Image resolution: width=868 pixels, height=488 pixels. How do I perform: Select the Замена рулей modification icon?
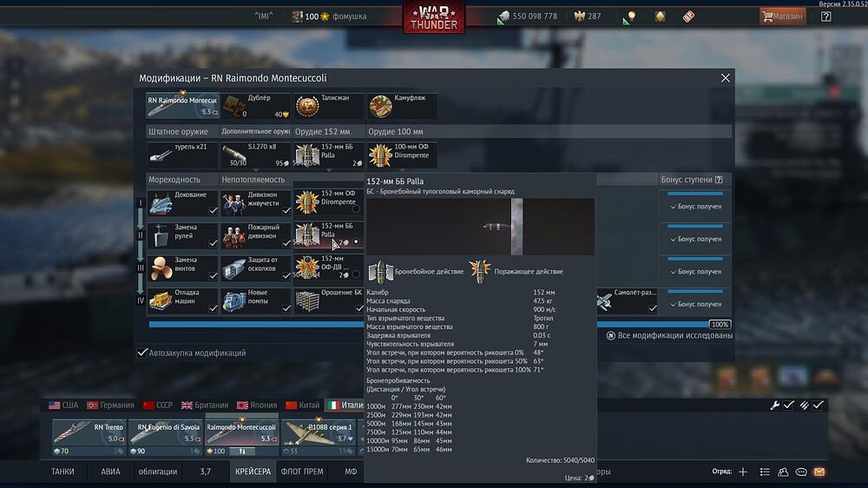[x=161, y=236]
